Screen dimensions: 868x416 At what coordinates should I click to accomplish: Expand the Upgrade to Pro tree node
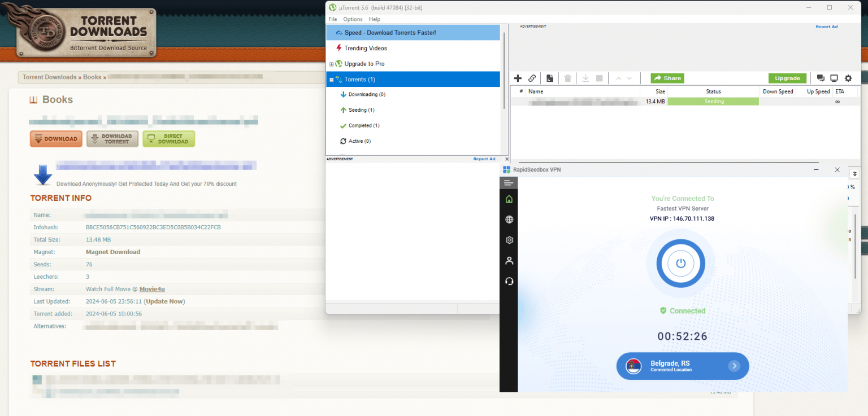[332, 64]
